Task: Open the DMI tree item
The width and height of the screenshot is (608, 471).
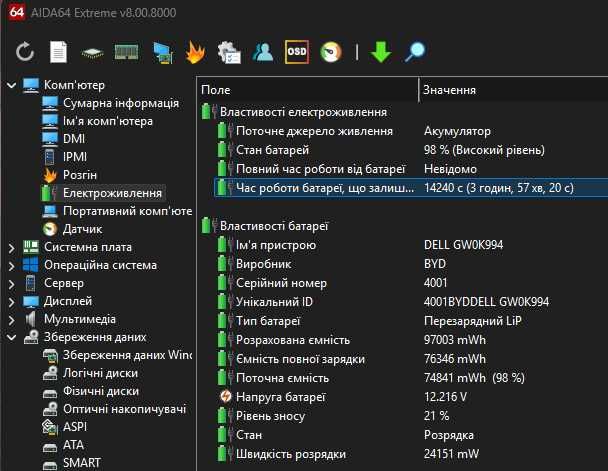Action: (74, 139)
